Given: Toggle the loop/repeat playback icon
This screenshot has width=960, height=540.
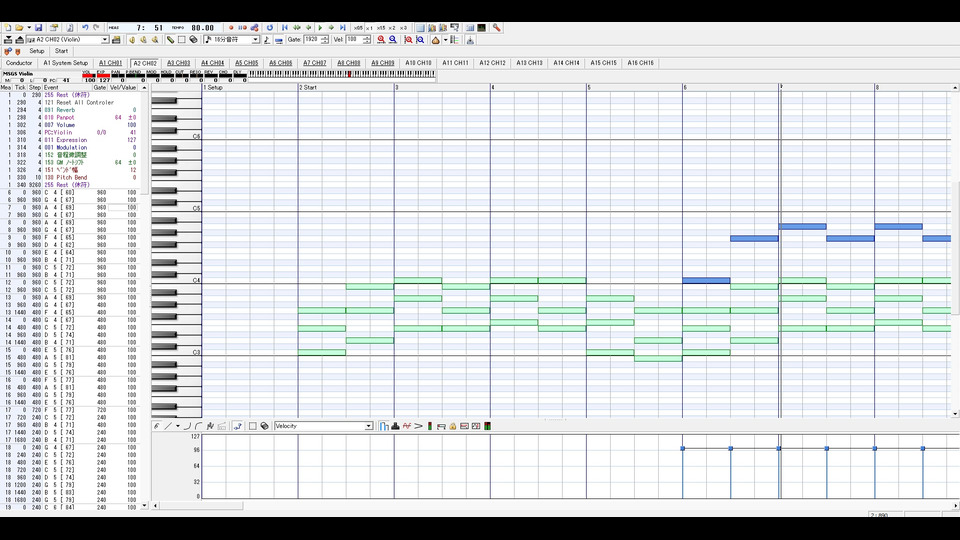Looking at the screenshot, I should tap(269, 28).
